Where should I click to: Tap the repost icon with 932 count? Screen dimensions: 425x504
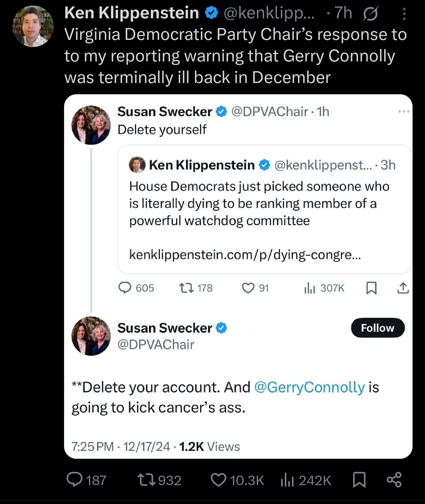point(147,480)
